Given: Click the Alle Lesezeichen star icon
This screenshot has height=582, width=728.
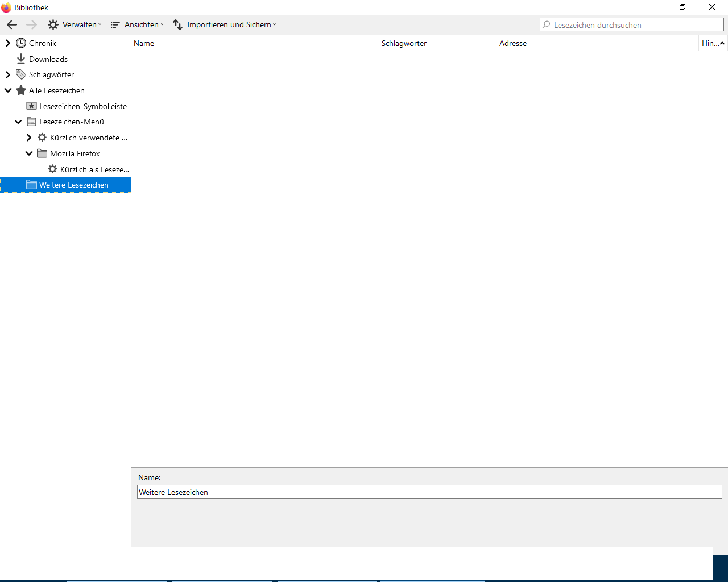Looking at the screenshot, I should tap(21, 90).
